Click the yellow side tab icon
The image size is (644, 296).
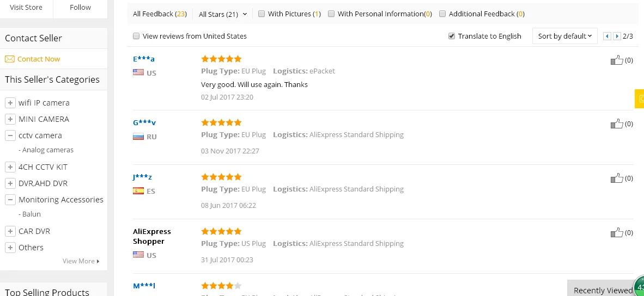pyautogui.click(x=640, y=99)
